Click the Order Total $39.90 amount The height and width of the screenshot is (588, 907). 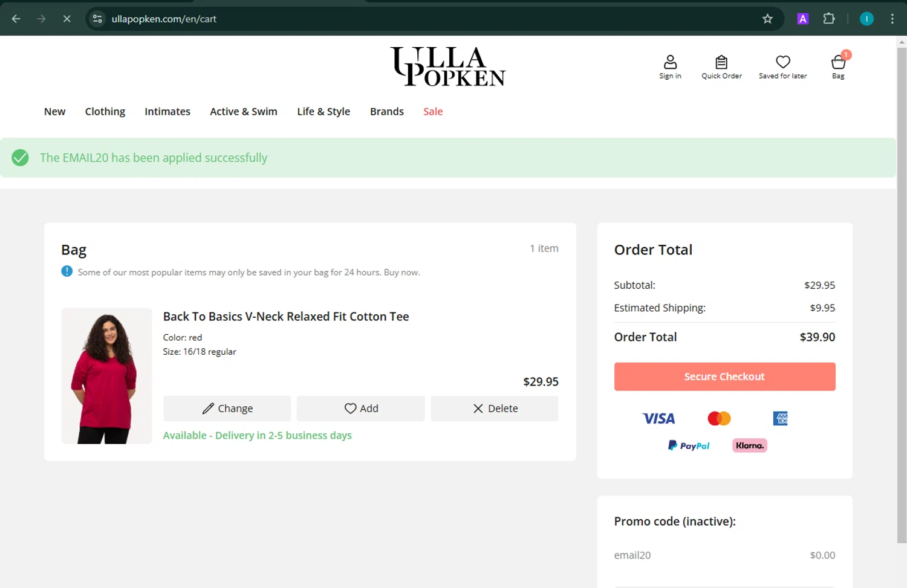[x=817, y=337]
